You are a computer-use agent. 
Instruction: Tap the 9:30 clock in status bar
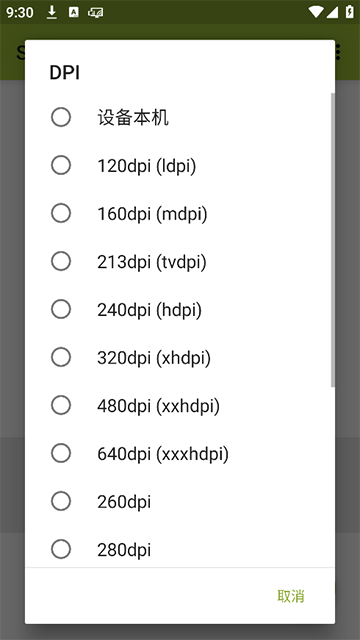[x=20, y=13]
